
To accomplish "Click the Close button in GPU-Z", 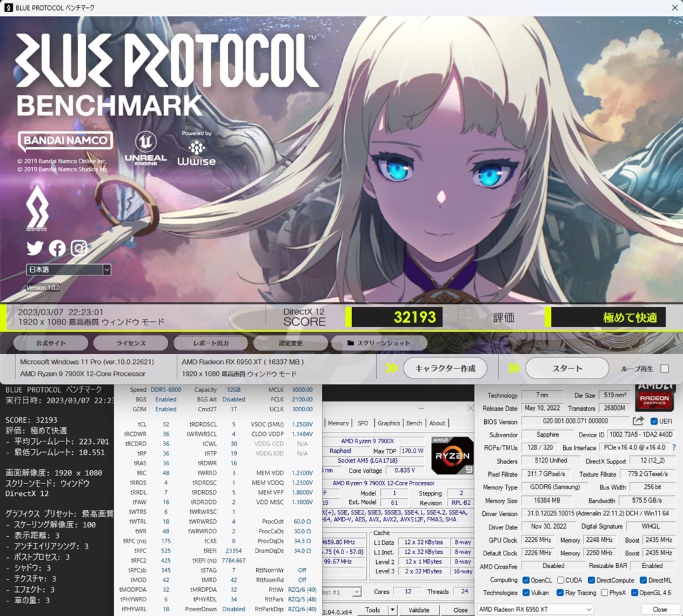I will (660, 609).
